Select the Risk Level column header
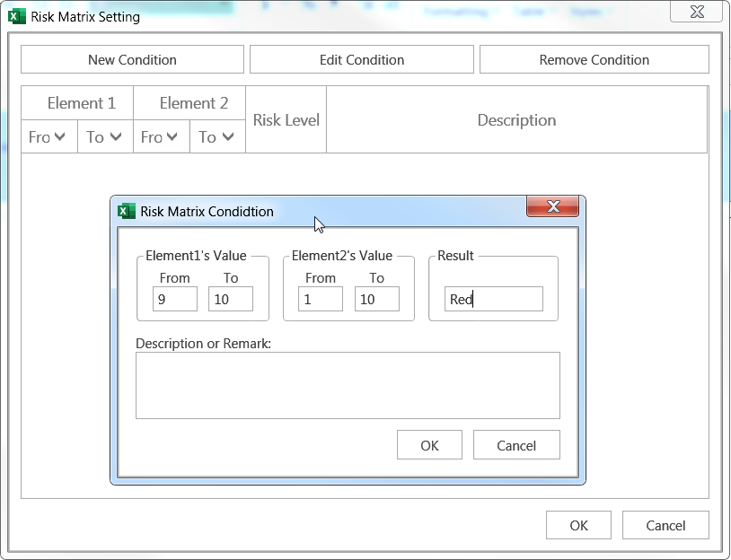The width and height of the screenshot is (731, 560). pyautogui.click(x=286, y=120)
